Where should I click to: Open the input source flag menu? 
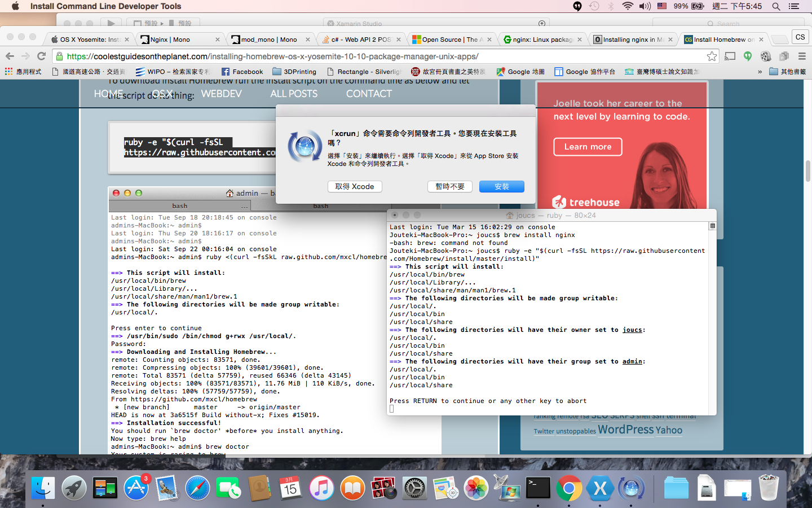[x=663, y=6]
